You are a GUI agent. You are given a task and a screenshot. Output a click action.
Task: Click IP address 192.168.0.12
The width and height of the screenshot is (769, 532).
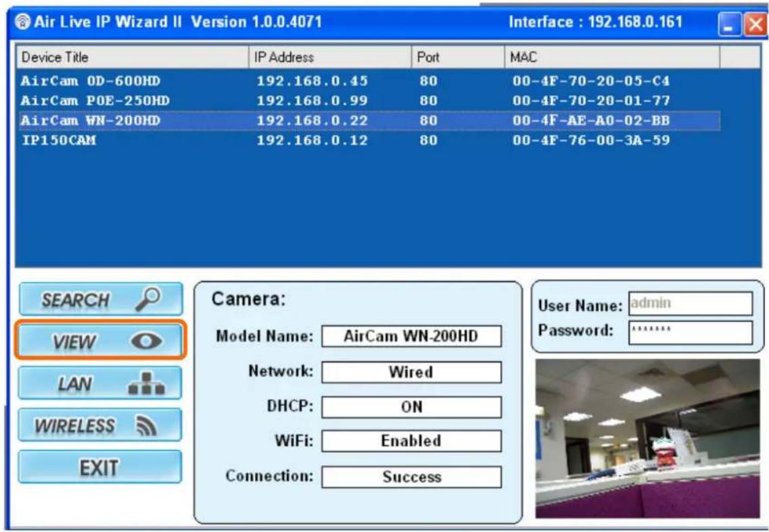coord(312,140)
